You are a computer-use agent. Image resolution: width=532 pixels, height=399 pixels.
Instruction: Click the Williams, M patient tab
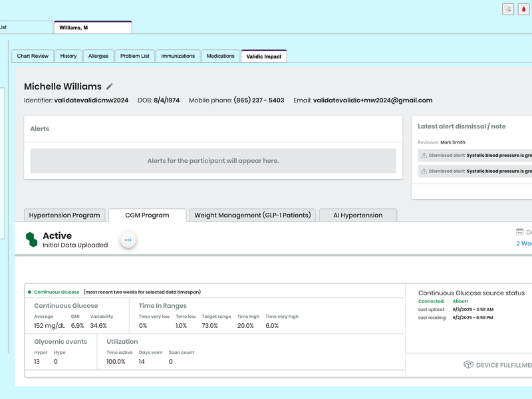pos(92,28)
